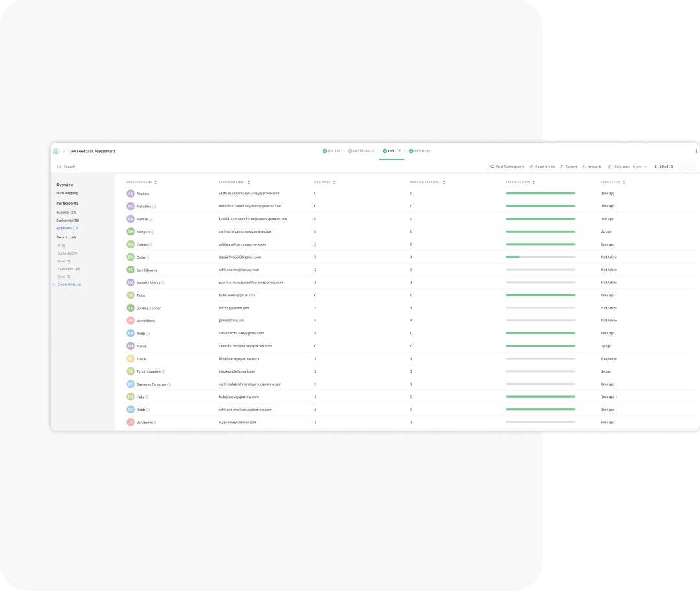This screenshot has width=700, height=591.
Task: Toggle sorting on Approver Name column
Action: 156,182
